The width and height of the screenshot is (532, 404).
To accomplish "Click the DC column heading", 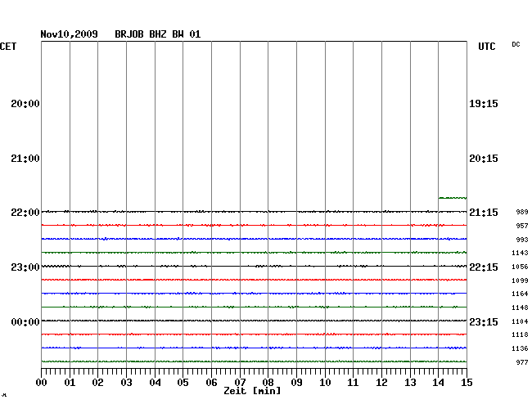I will 516,44.
